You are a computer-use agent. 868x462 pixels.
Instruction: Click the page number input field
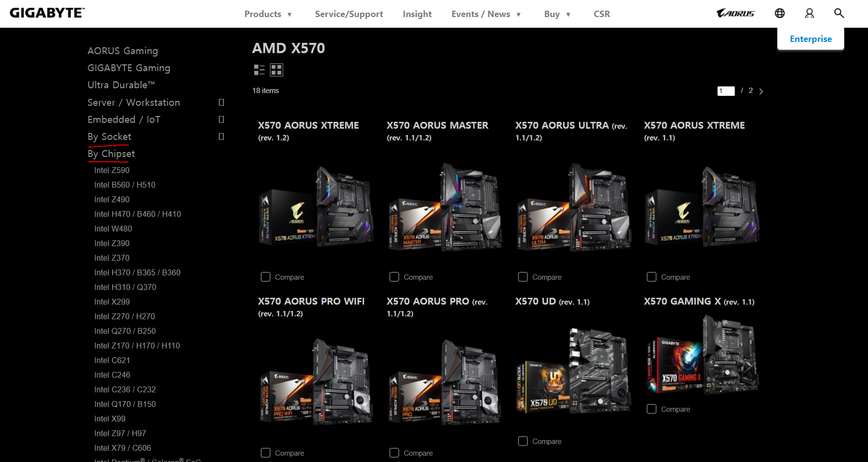point(726,91)
